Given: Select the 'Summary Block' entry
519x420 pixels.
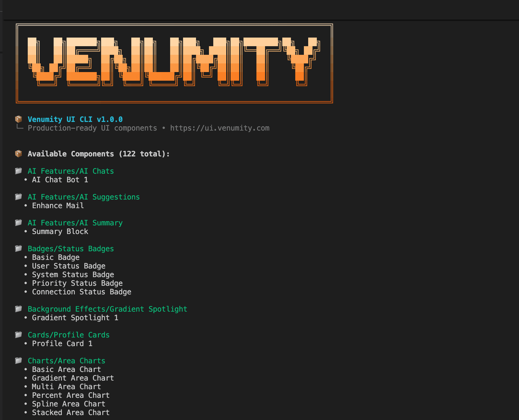Looking at the screenshot, I should [60, 232].
